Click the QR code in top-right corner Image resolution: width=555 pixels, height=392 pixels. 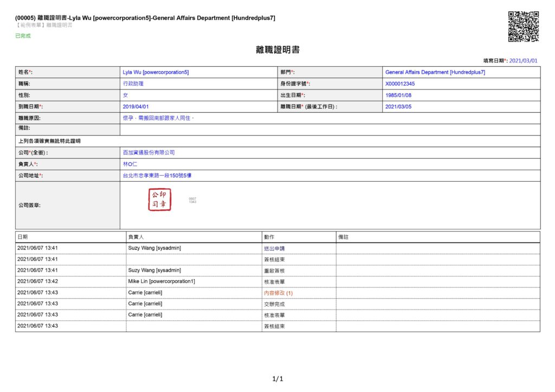(x=523, y=27)
